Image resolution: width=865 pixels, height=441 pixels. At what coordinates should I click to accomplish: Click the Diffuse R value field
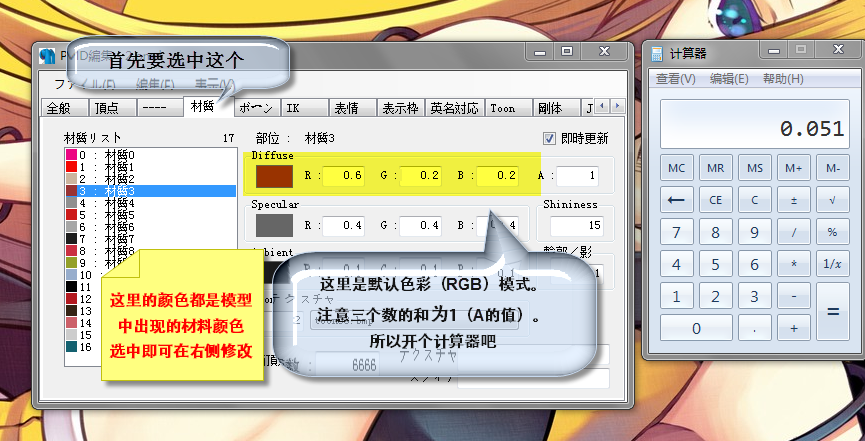(344, 176)
